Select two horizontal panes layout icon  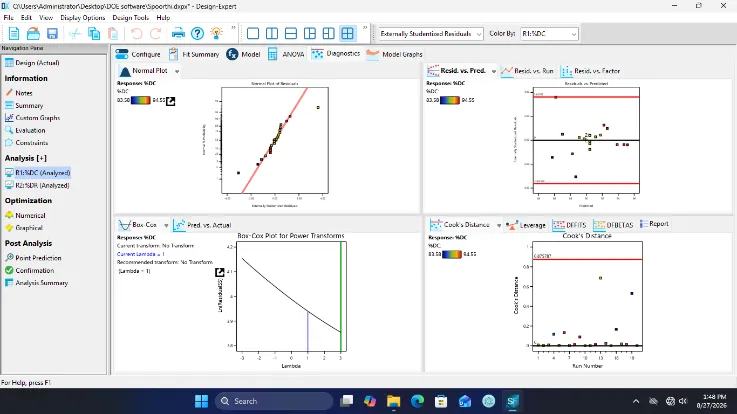click(x=291, y=33)
